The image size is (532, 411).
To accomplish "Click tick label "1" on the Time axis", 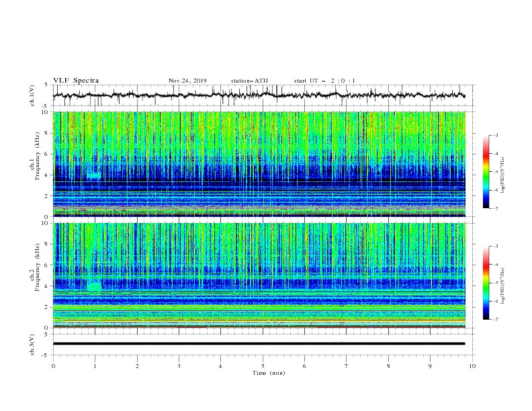I will (x=95, y=366).
